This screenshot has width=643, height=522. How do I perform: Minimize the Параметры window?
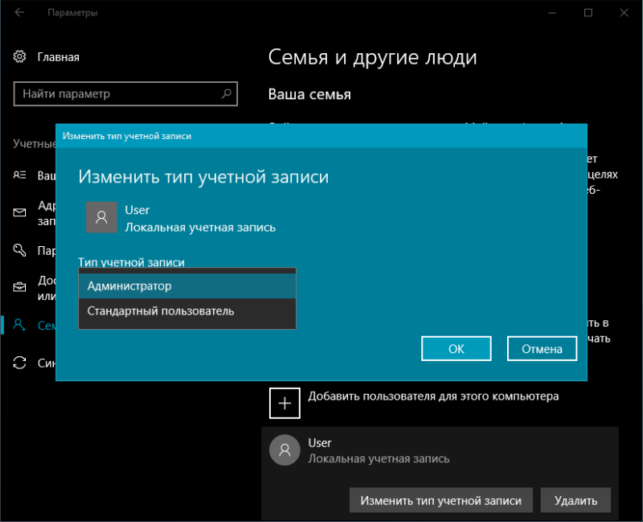point(552,13)
